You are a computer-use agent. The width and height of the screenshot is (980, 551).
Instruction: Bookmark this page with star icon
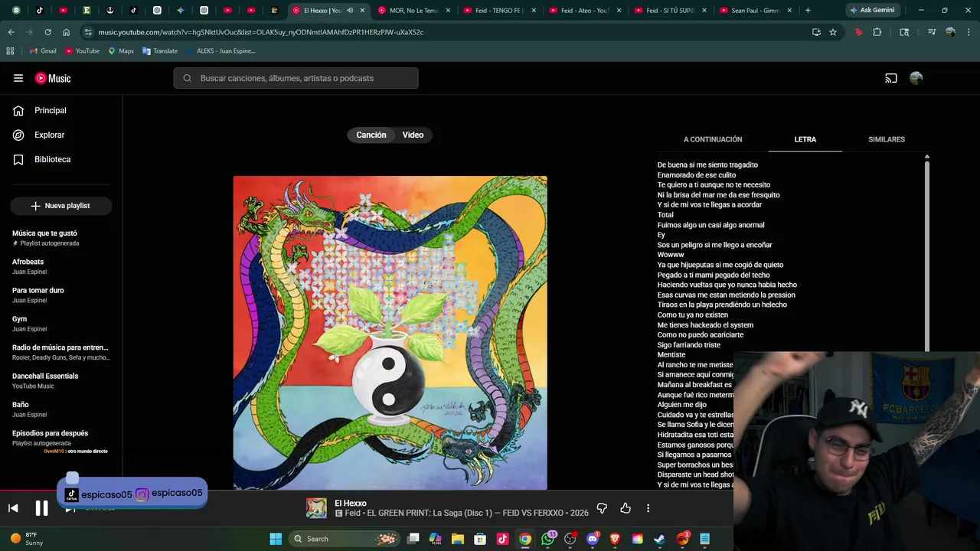(833, 32)
